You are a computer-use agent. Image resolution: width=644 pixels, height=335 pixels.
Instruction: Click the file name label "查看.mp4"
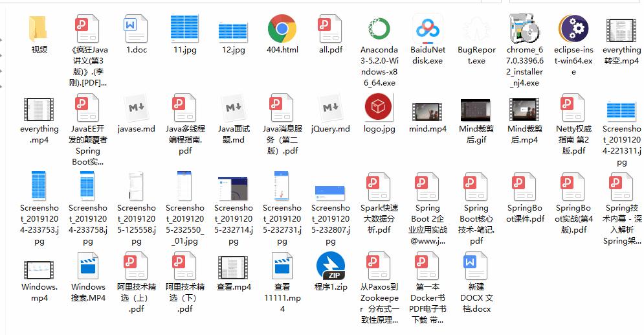click(234, 287)
